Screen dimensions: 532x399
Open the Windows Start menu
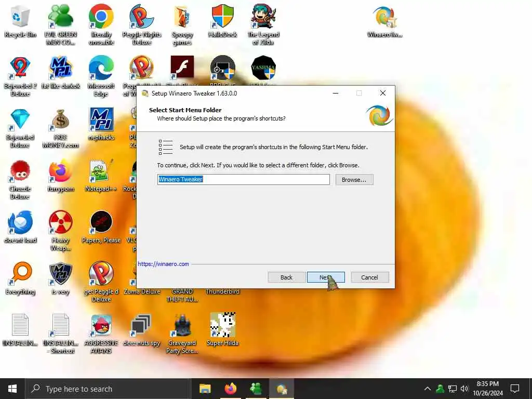coord(12,389)
